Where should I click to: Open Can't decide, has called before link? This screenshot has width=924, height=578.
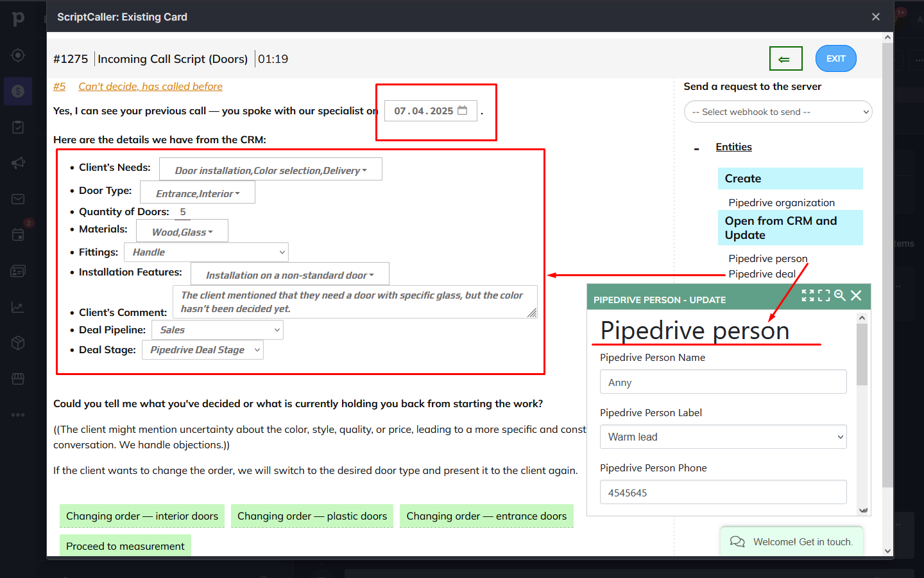(x=150, y=86)
